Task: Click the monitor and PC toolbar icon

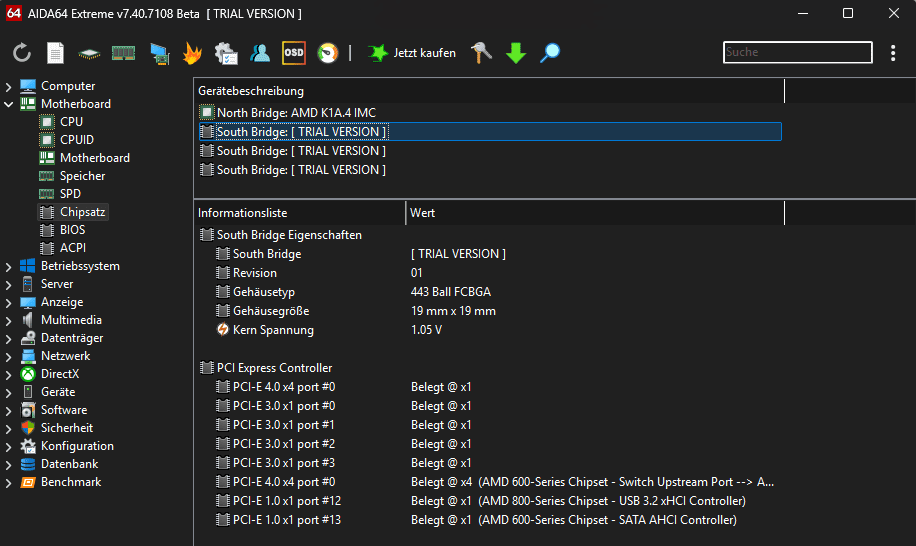Action: (159, 53)
